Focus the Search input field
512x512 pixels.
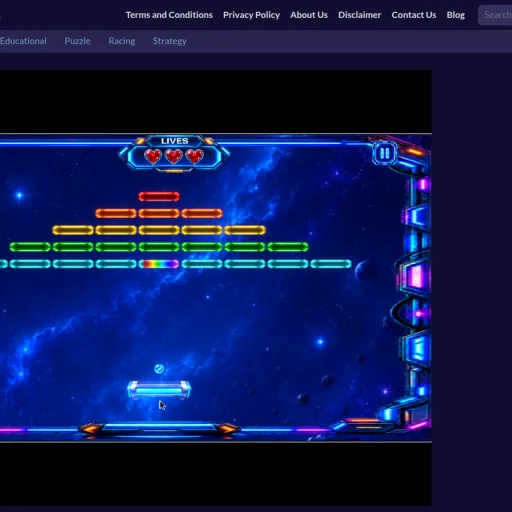click(495, 15)
